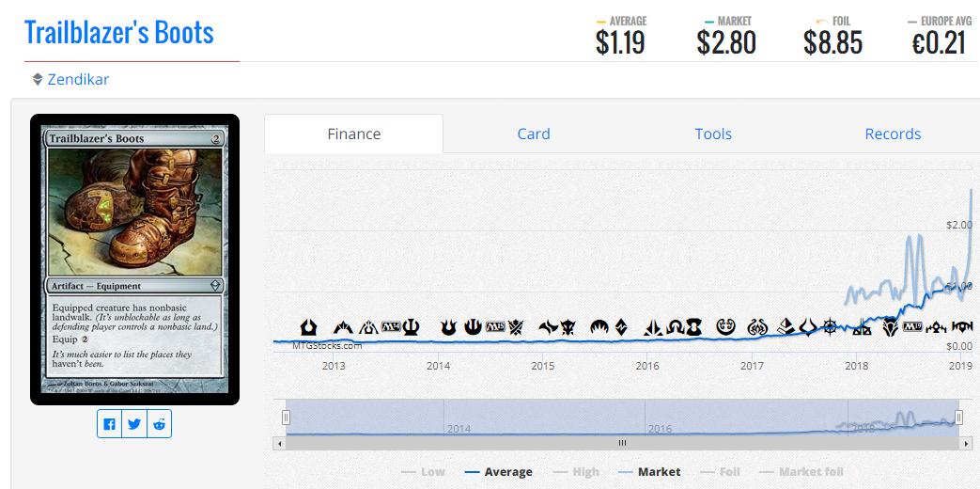Click the $8.85 foil price

click(832, 42)
